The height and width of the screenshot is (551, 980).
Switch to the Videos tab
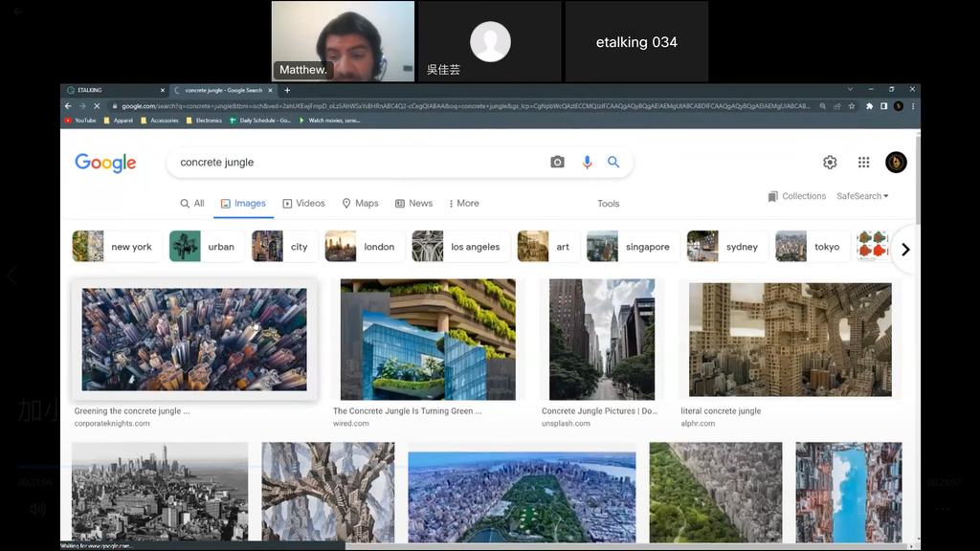(303, 204)
